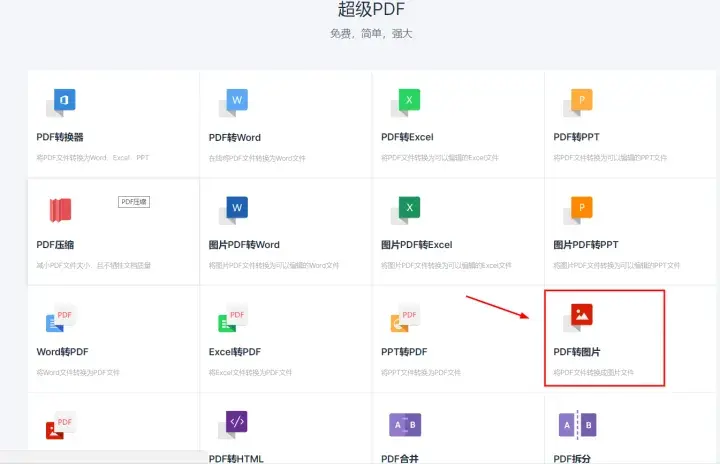This screenshot has height=464, width=720.
Task: Open the 图片PDF转Word tool title
Action: [x=244, y=245]
